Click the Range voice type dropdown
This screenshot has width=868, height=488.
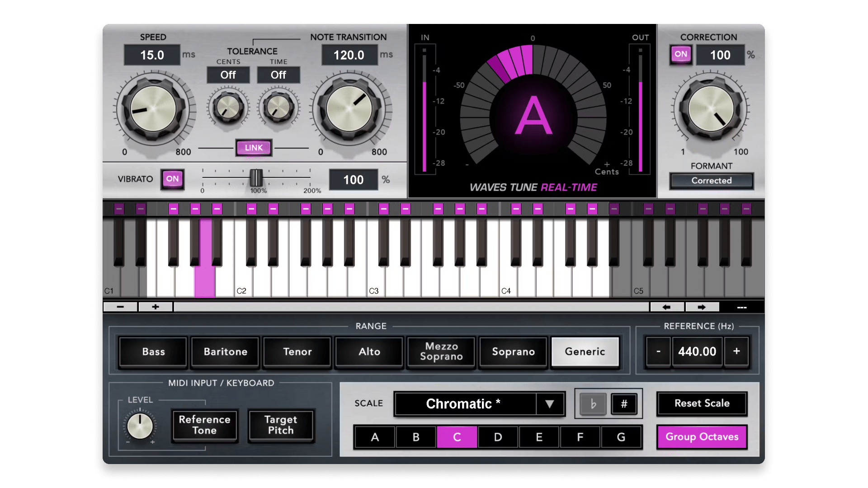585,351
